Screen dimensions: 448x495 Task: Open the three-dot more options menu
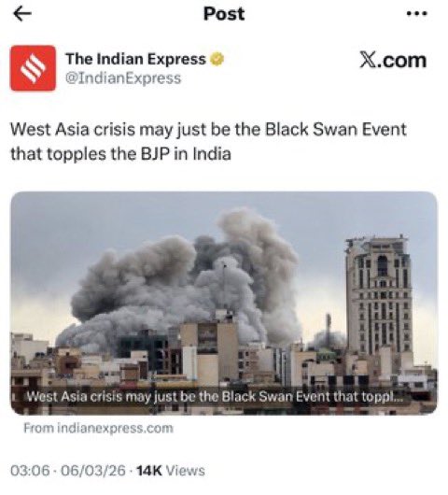[417, 14]
